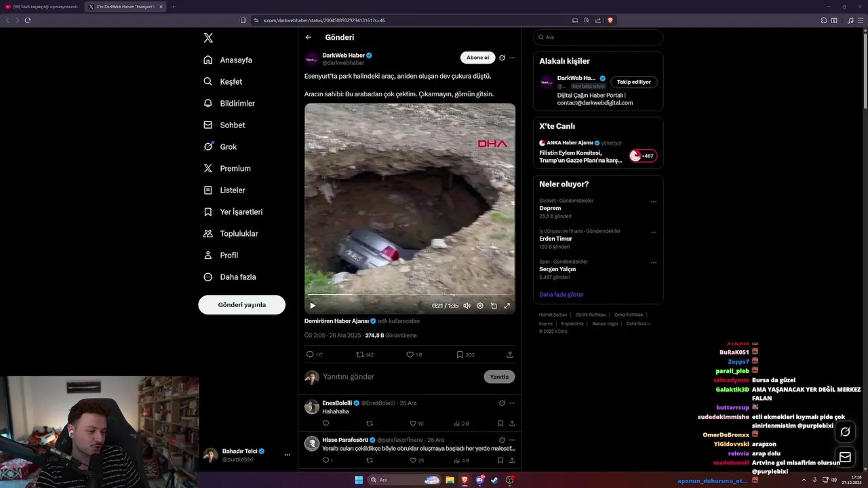This screenshot has height=488, width=868.
Task: Open Anasayfa from the sidebar
Action: click(228, 60)
